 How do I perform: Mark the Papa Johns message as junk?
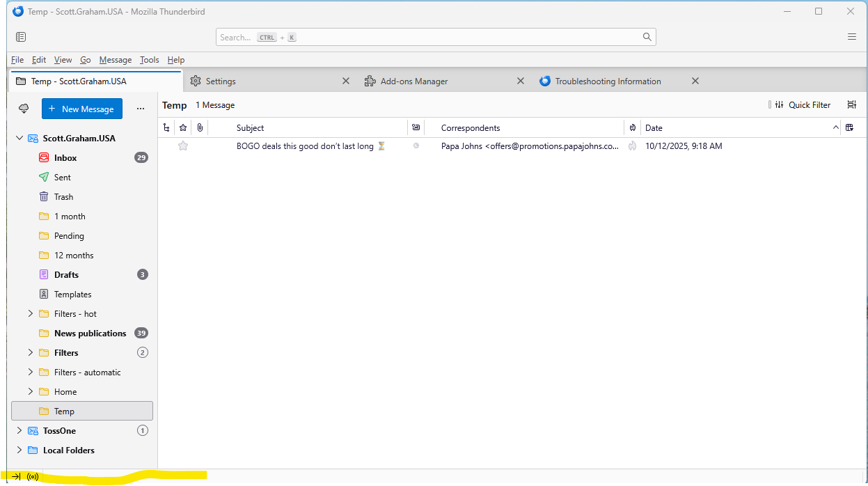coord(633,146)
